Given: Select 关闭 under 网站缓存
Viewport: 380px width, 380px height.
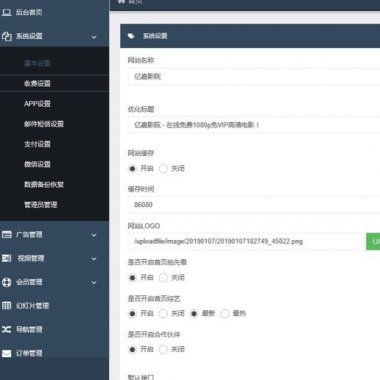Looking at the screenshot, I should click(x=163, y=169).
